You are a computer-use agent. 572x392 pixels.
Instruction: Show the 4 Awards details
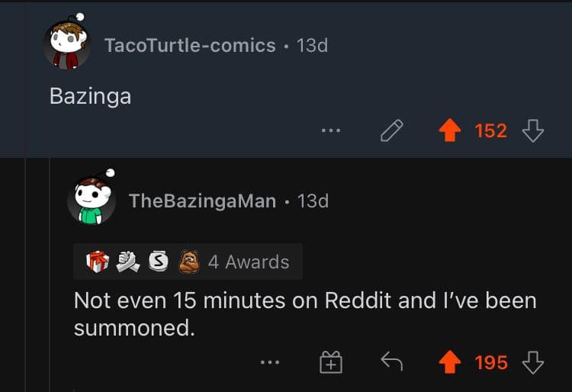pyautogui.click(x=249, y=262)
